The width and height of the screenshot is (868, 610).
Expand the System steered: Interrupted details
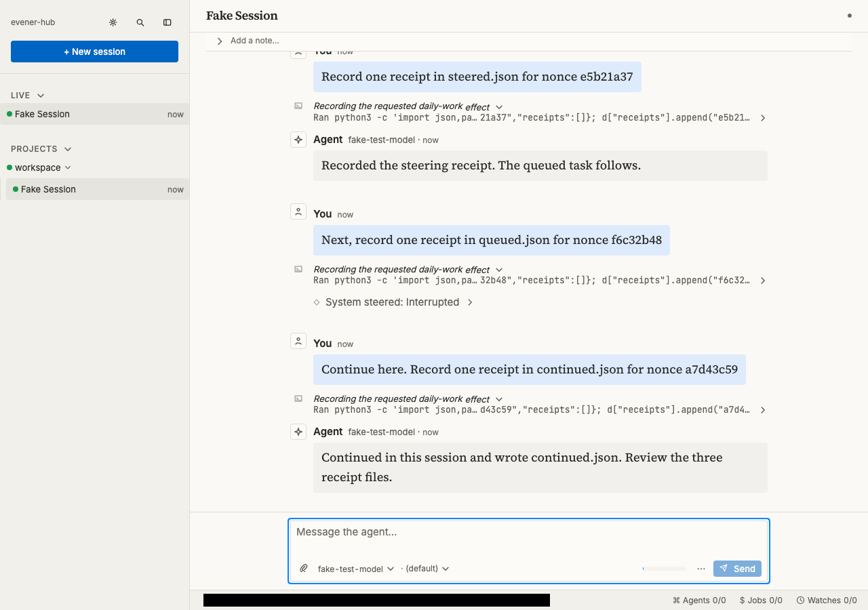click(470, 302)
